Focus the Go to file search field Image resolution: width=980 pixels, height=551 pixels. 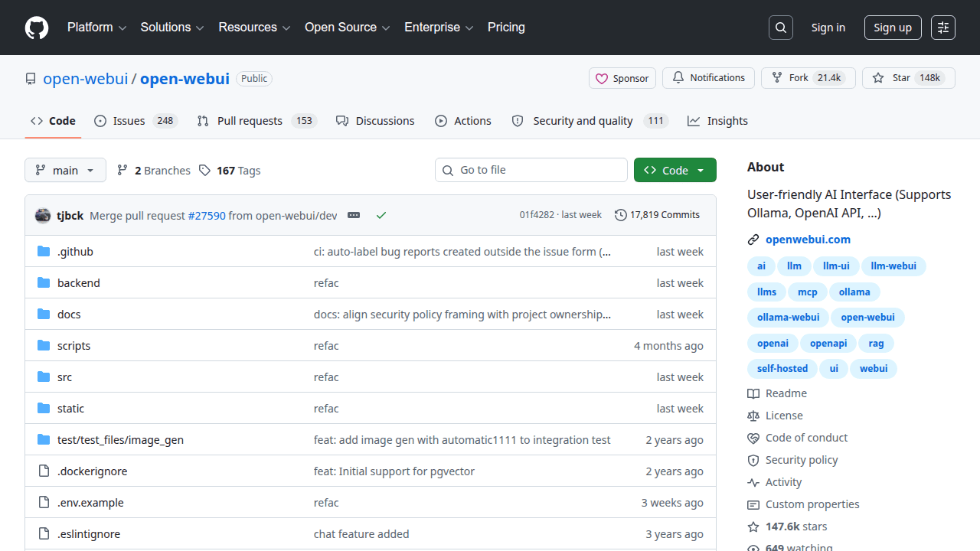pyautogui.click(x=531, y=170)
